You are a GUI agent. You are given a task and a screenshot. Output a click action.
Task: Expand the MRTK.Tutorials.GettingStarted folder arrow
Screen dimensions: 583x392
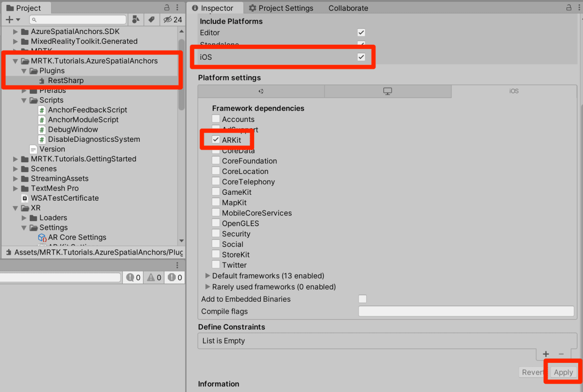coord(16,159)
